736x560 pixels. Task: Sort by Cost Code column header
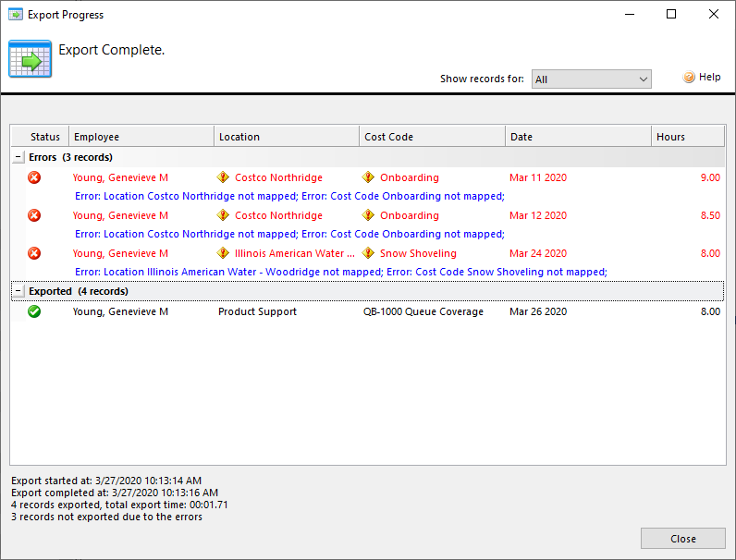(432, 137)
